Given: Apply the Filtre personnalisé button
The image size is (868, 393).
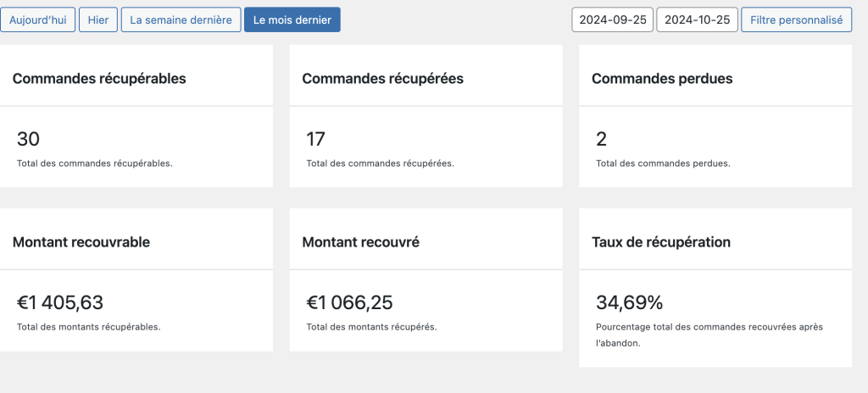Looking at the screenshot, I should click(x=796, y=19).
